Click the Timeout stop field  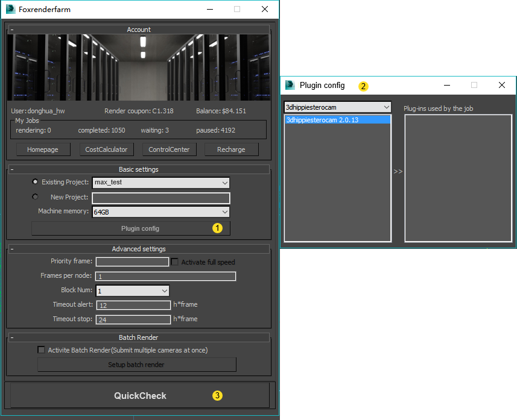pyautogui.click(x=133, y=319)
